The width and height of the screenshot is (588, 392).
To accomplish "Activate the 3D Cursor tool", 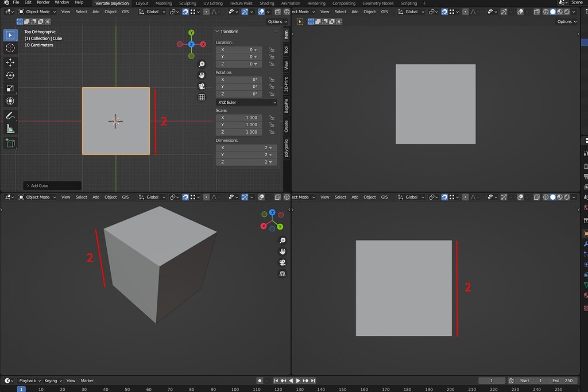I will coord(10,48).
